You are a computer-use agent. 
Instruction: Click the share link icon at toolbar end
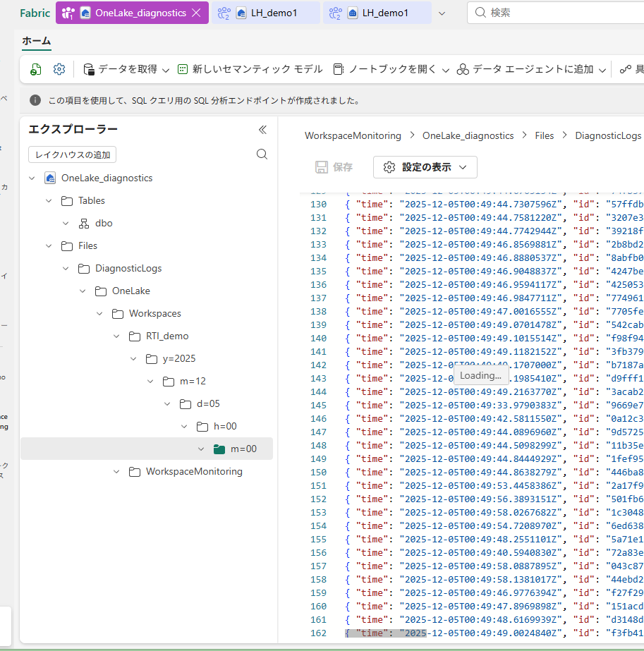click(x=626, y=69)
